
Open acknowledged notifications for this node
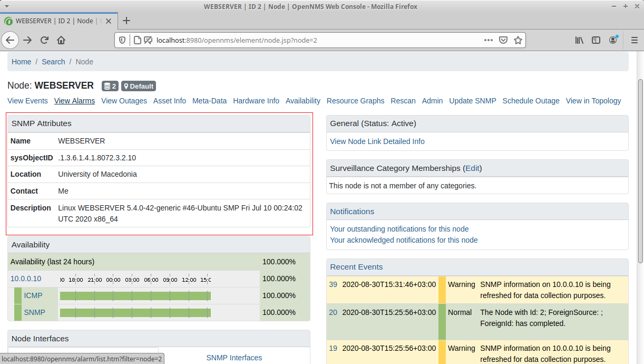404,240
